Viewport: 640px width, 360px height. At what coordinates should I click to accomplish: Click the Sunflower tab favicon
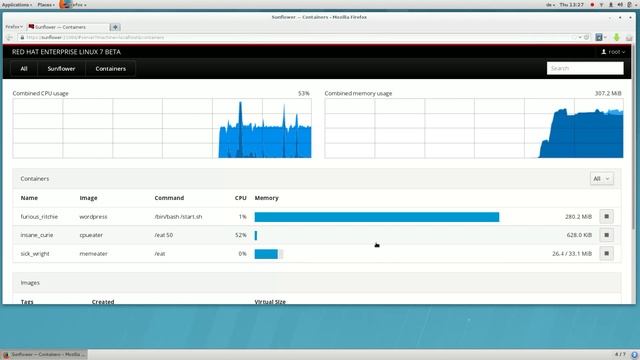point(31,27)
